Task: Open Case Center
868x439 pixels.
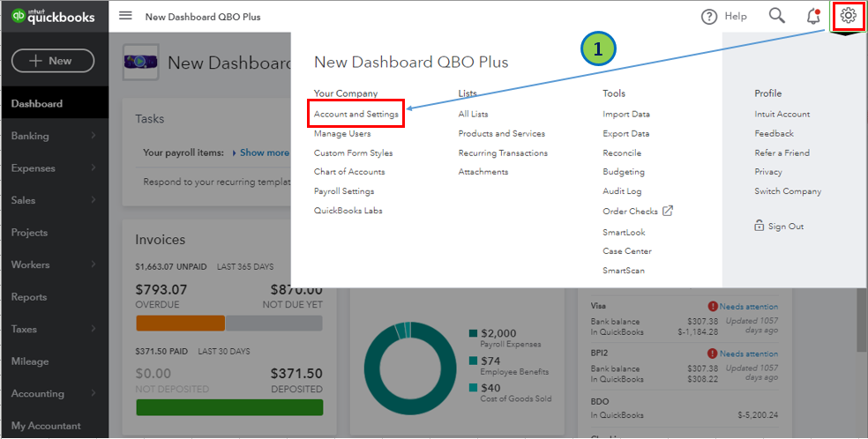Action: pyautogui.click(x=627, y=251)
